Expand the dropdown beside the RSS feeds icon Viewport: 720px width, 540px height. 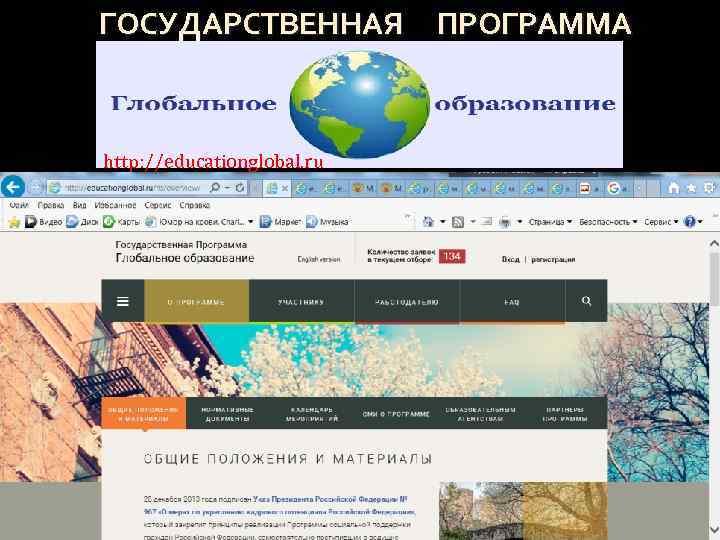point(472,222)
